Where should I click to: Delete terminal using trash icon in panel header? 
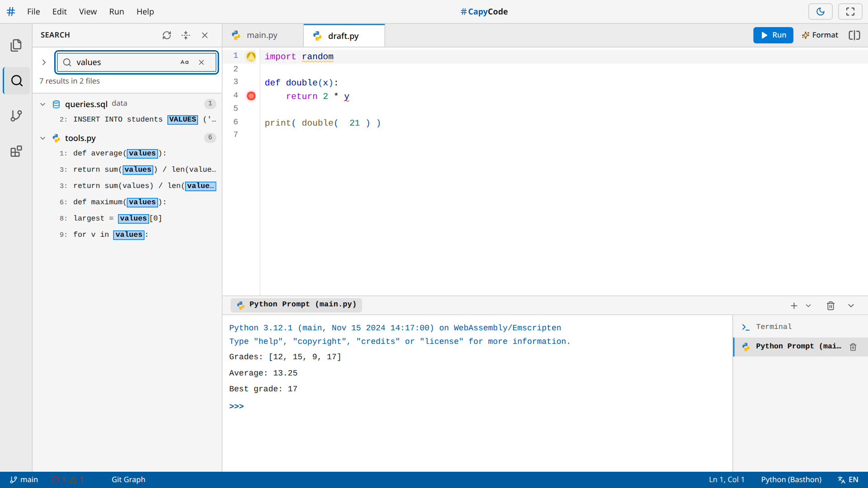click(830, 306)
